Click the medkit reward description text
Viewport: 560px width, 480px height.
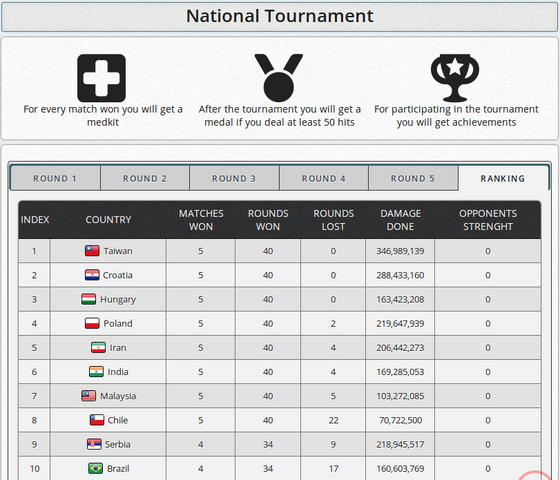[x=103, y=116]
